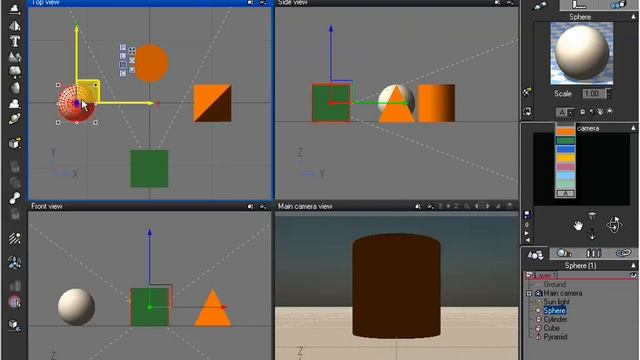
Task: Click the material Scale value field
Action: point(593,93)
